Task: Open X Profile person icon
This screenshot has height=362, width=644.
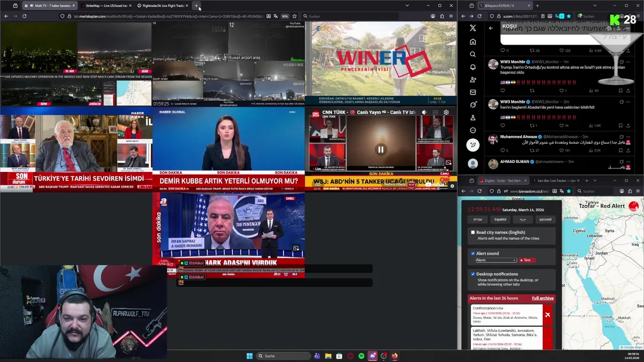Action: (x=472, y=118)
